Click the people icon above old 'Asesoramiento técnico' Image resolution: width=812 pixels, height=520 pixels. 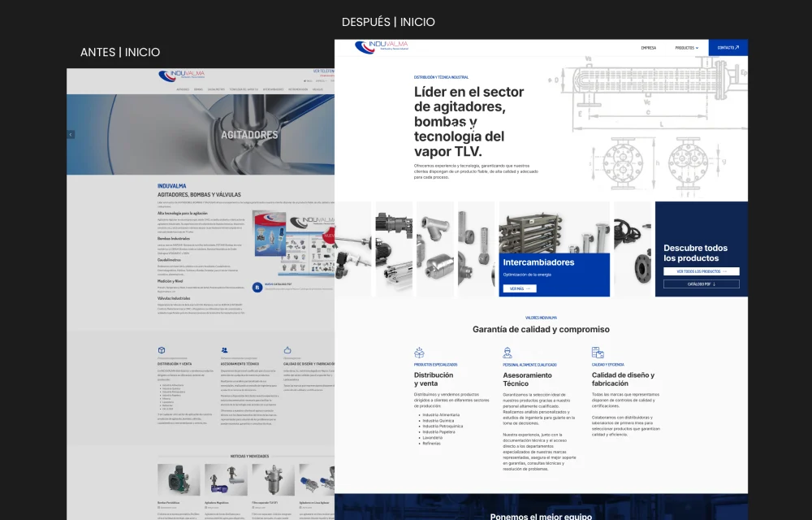coord(224,350)
